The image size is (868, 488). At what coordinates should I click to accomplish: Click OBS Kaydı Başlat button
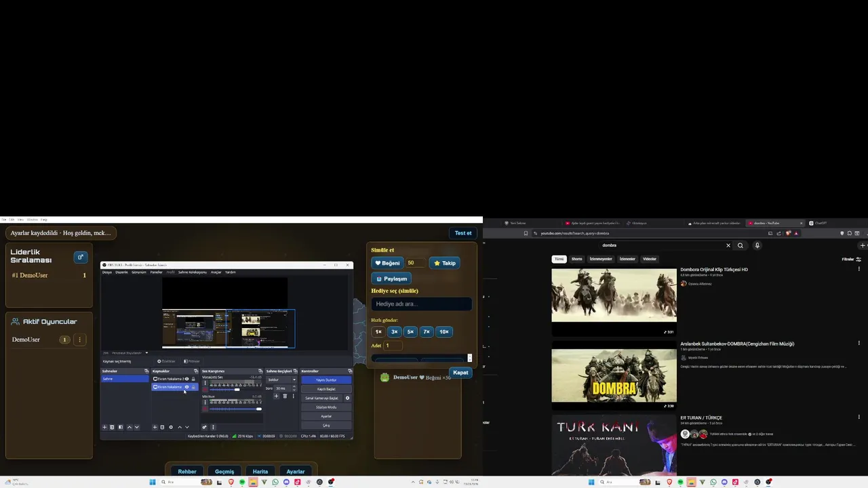[326, 389]
